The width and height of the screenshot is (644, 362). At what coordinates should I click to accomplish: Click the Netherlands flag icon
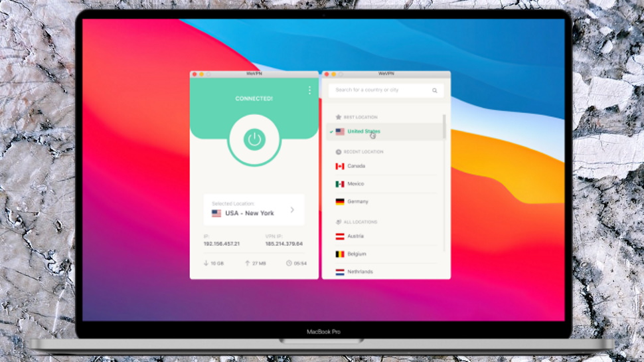[x=340, y=272]
